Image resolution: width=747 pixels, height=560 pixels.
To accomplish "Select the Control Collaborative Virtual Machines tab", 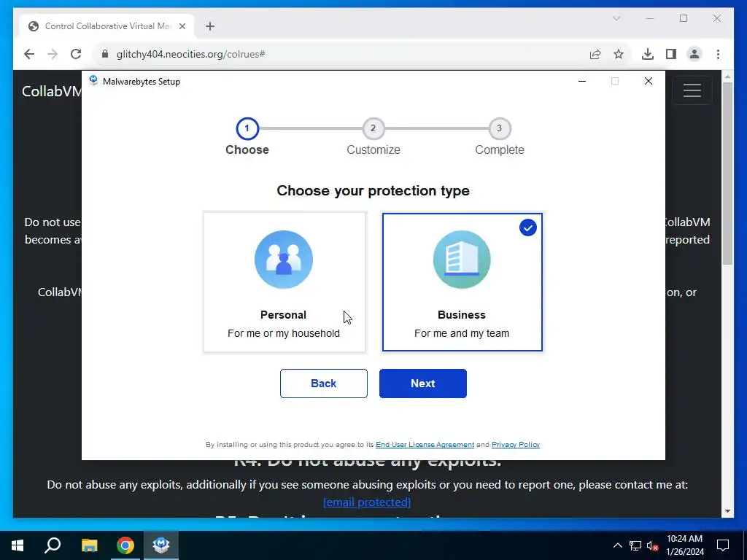I will (107, 26).
